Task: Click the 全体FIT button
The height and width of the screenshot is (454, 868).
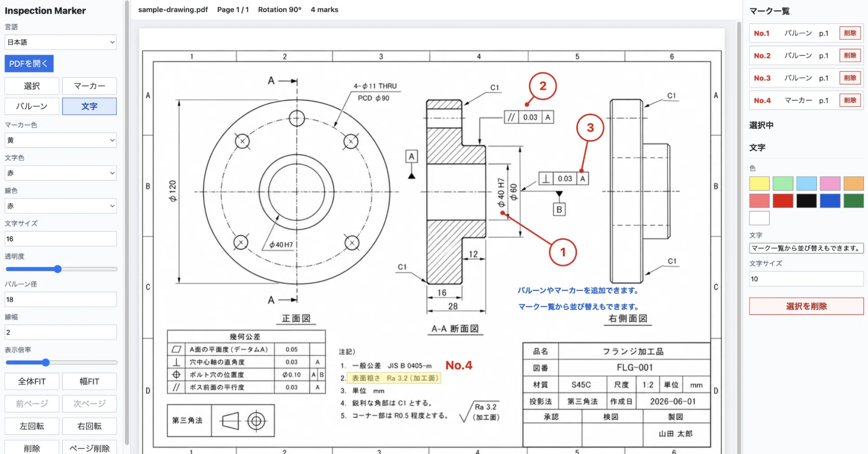Action: [32, 381]
